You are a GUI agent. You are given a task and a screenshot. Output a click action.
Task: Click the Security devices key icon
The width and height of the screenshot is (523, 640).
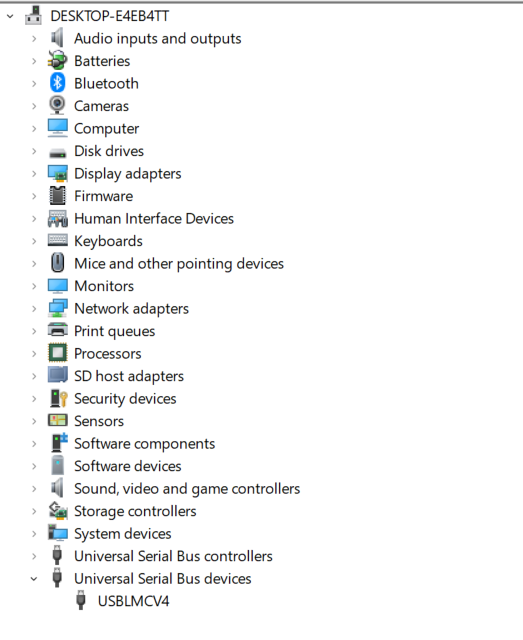click(58, 398)
